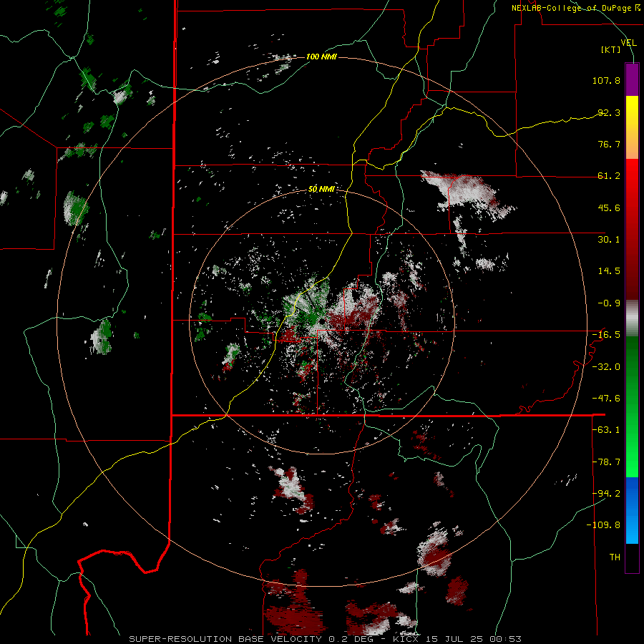The height and width of the screenshot is (644, 644).
Task: Click the VEL legend title
Action: (x=628, y=42)
